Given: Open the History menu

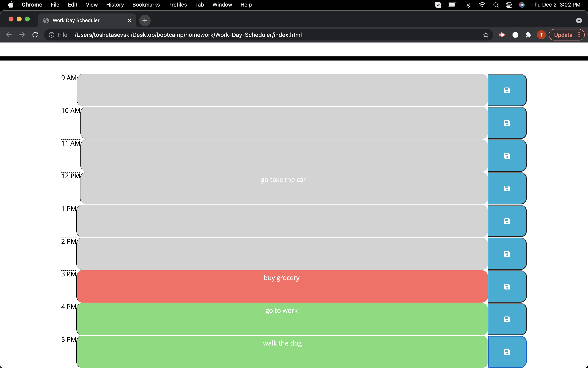Looking at the screenshot, I should (115, 5).
